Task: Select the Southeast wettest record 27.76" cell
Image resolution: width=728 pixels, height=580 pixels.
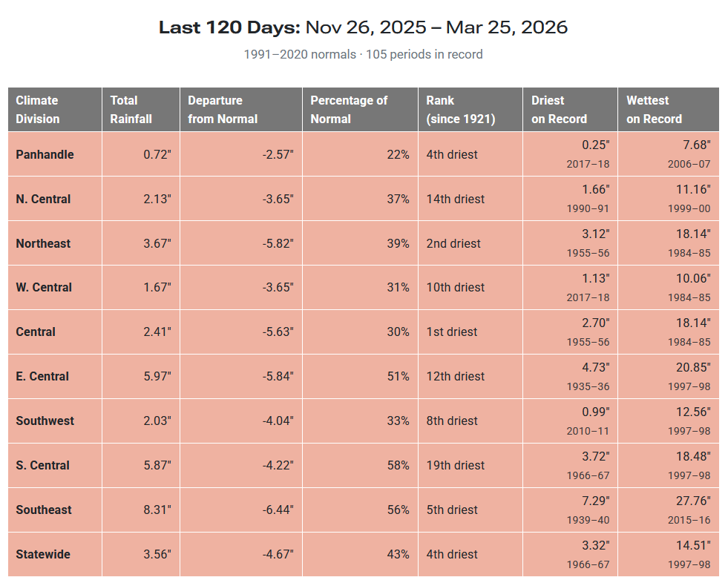Action: [692, 501]
